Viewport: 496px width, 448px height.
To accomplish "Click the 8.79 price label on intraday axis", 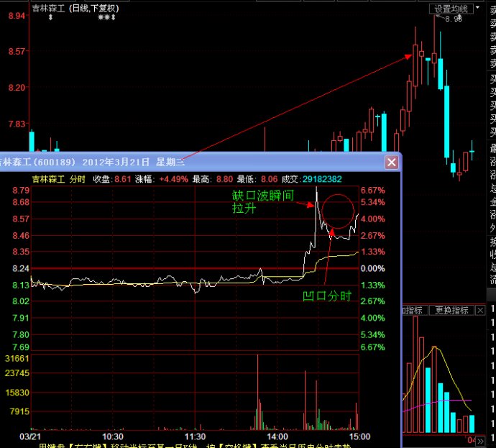I will tap(21, 190).
